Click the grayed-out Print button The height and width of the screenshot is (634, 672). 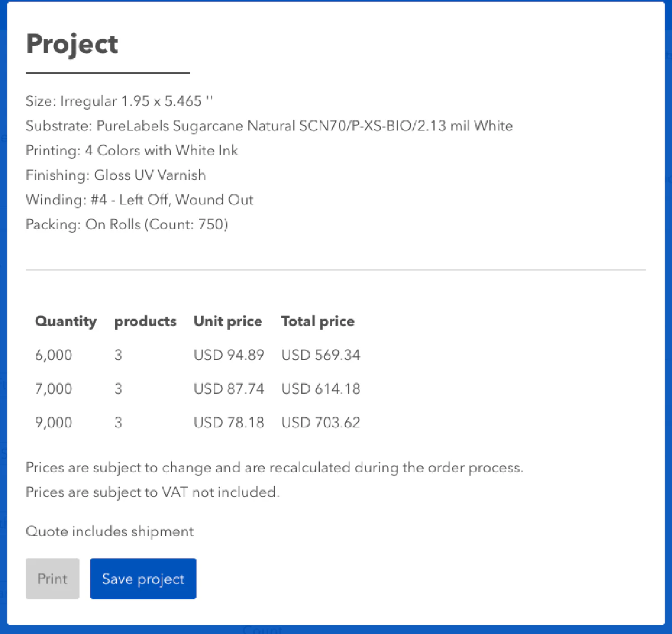[x=53, y=579]
